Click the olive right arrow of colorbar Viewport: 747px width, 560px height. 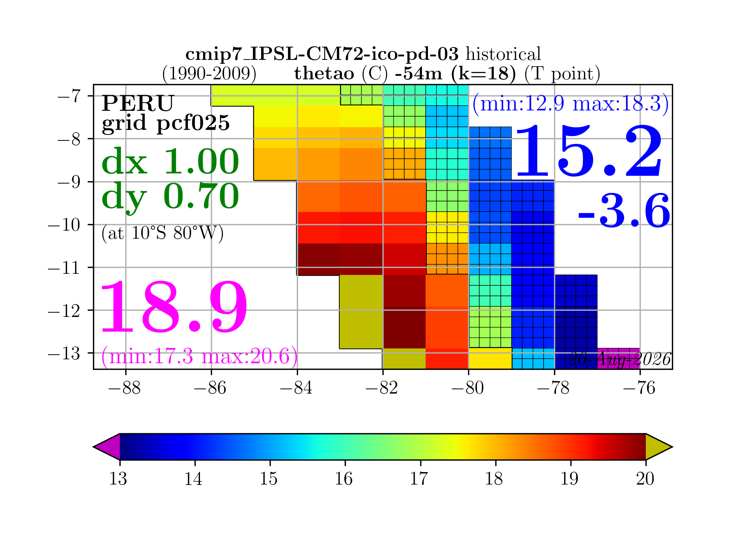[659, 447]
